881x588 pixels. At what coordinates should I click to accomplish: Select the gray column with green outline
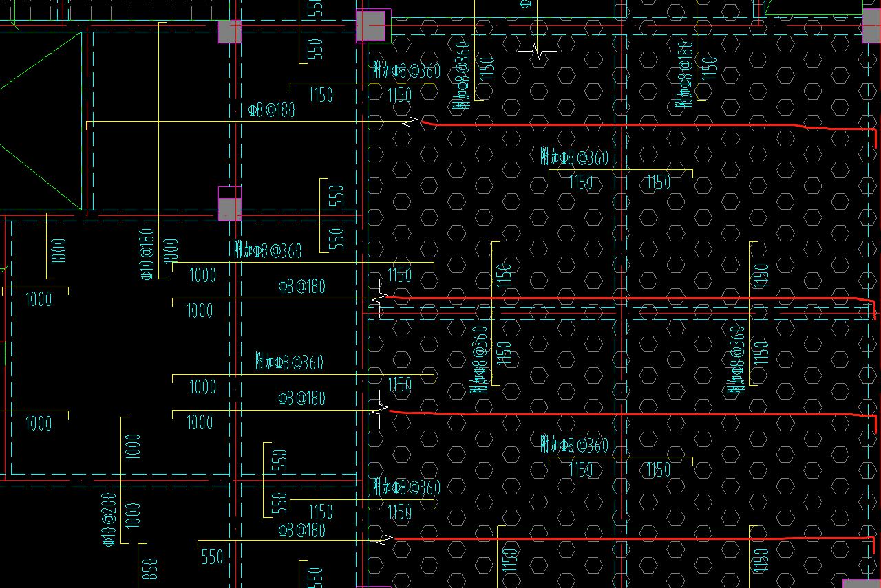coord(373,25)
